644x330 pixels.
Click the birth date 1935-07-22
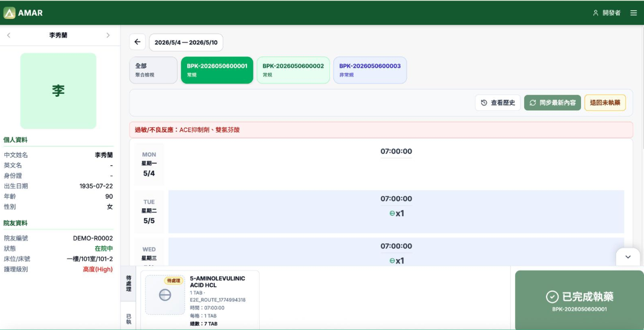[96, 186]
